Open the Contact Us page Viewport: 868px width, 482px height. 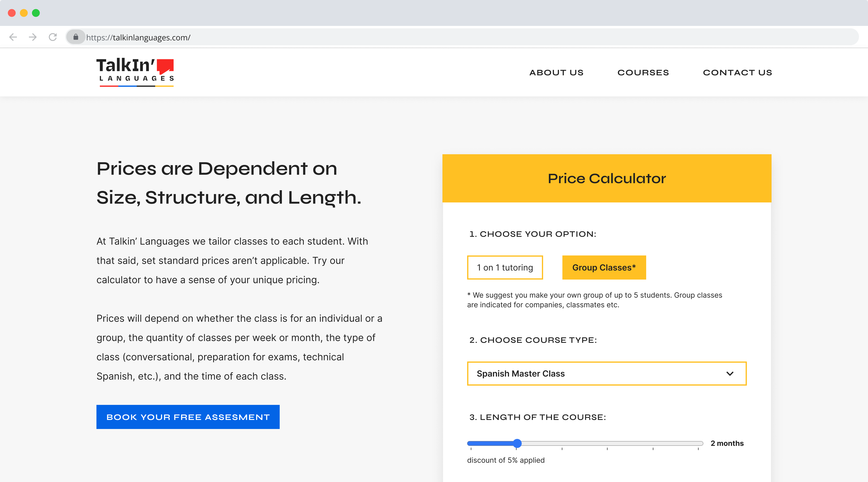coord(737,73)
